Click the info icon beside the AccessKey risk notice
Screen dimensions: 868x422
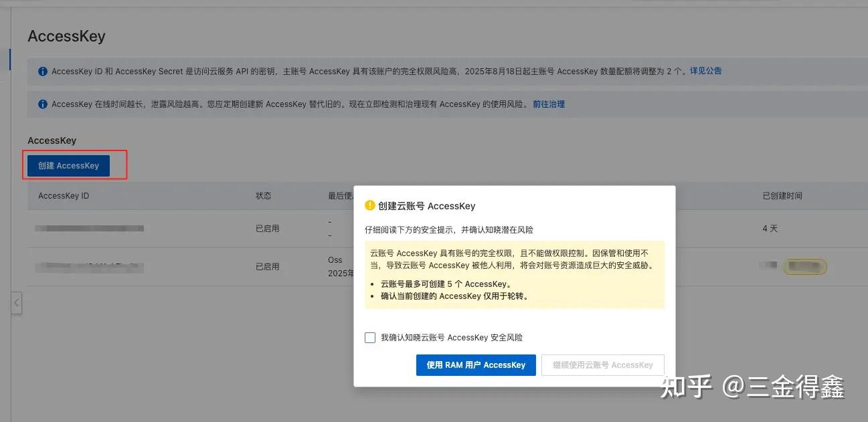click(42, 104)
